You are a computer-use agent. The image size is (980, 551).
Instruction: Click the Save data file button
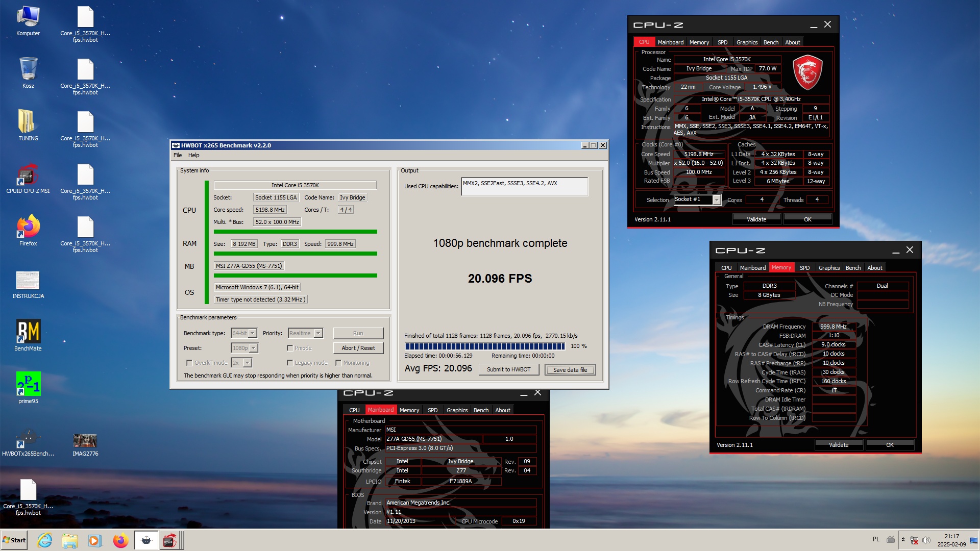tap(570, 369)
